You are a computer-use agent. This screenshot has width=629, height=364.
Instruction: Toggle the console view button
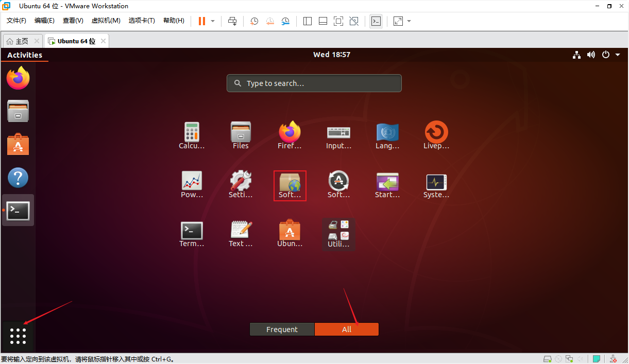coord(376,21)
